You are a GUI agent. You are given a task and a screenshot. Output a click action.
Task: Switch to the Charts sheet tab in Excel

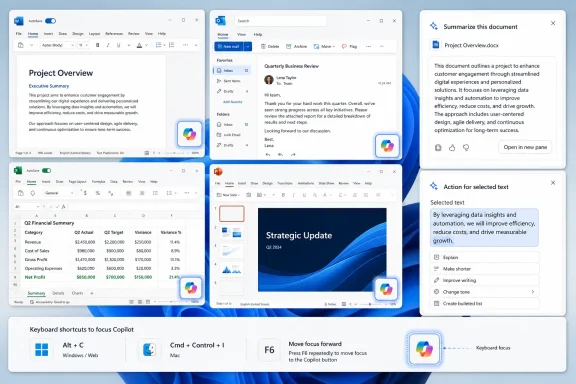click(x=77, y=293)
